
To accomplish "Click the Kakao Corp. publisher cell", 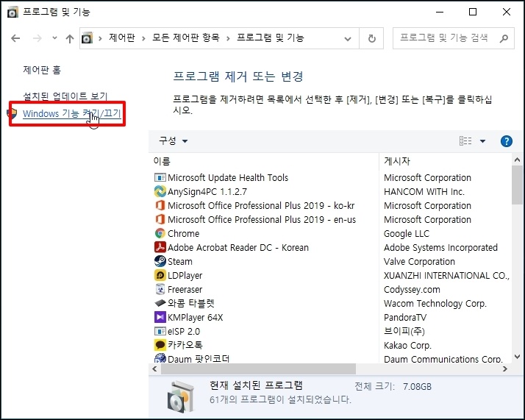I will click(407, 345).
